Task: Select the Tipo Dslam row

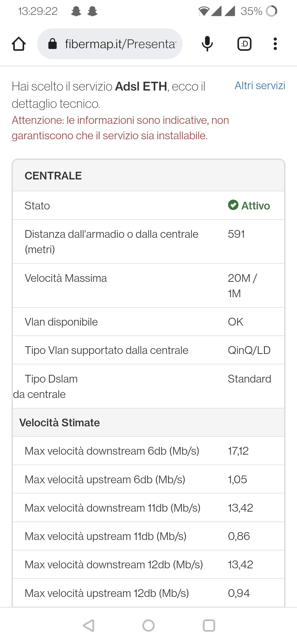Action: coord(148,386)
